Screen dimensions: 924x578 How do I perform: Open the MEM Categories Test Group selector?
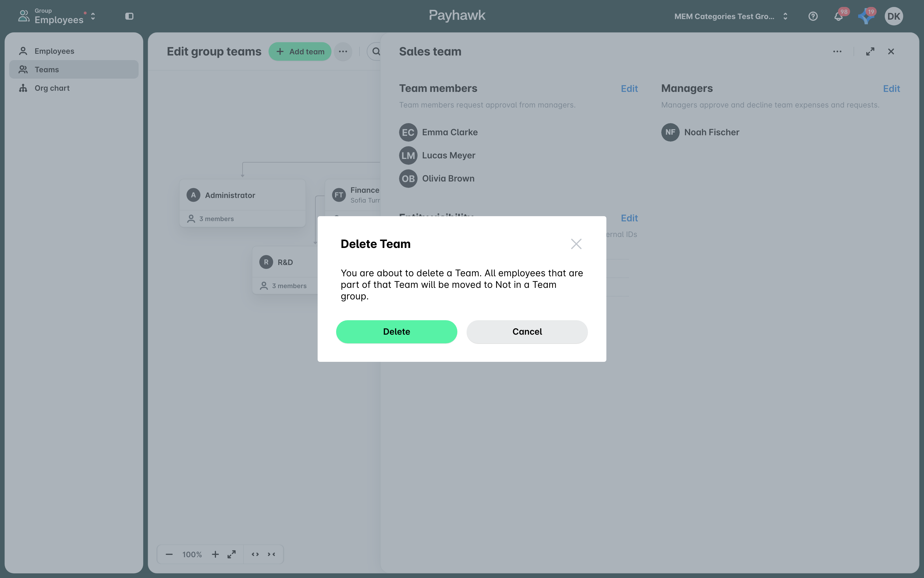tap(731, 16)
